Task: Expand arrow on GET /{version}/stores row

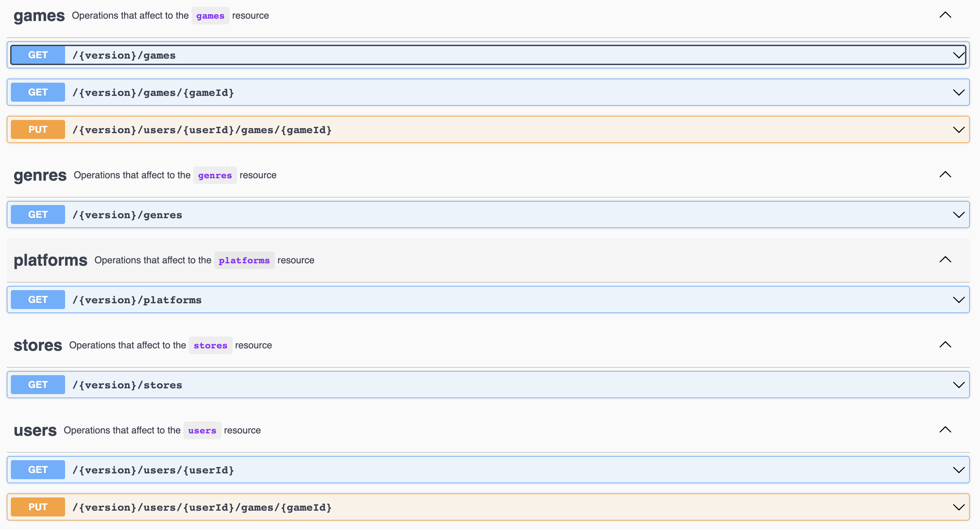Action: click(958, 385)
